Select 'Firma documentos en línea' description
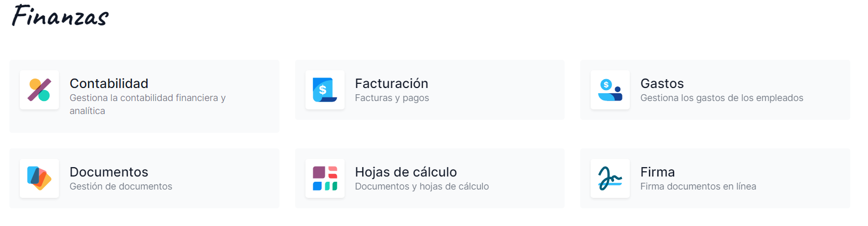This screenshot has width=868, height=226. coord(698,186)
